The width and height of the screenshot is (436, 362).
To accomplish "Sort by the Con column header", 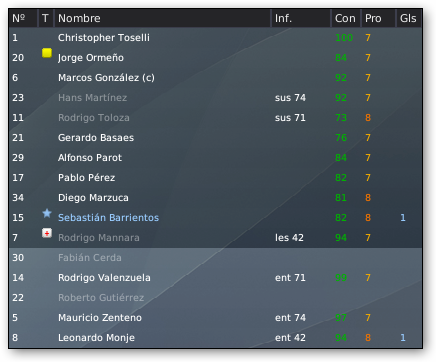I will pyautogui.click(x=346, y=18).
